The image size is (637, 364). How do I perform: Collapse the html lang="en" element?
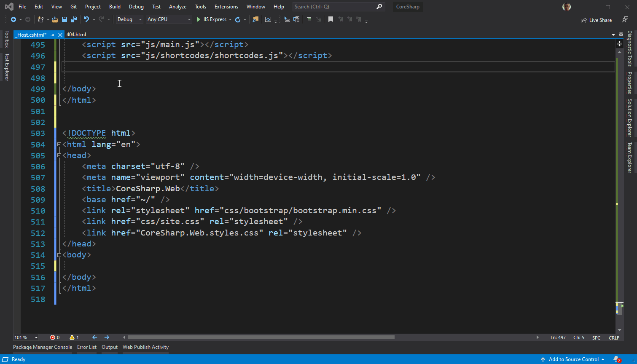(x=59, y=145)
